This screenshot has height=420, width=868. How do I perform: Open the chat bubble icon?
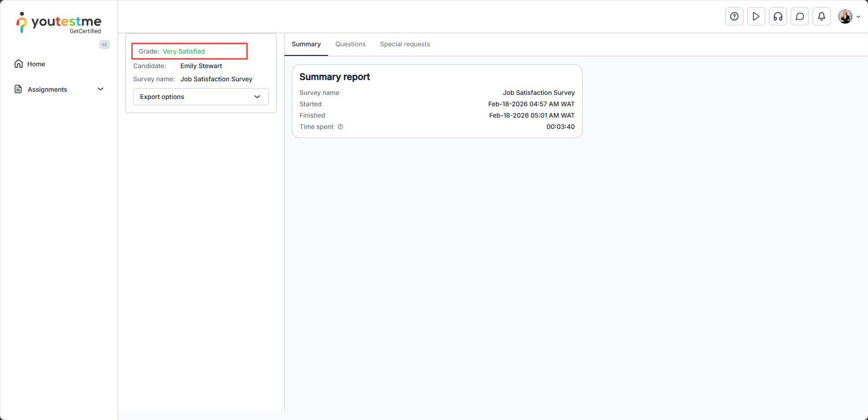tap(799, 17)
